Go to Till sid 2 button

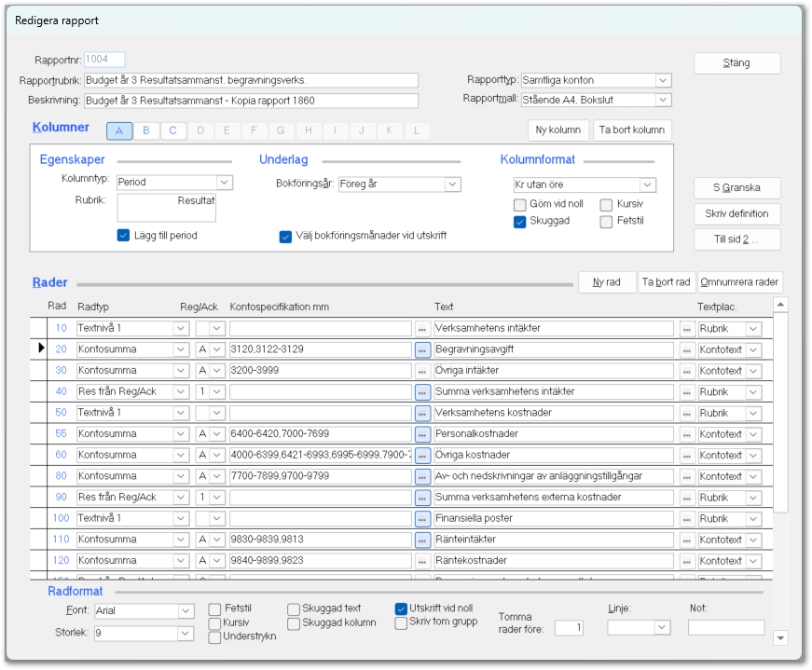pyautogui.click(x=736, y=239)
